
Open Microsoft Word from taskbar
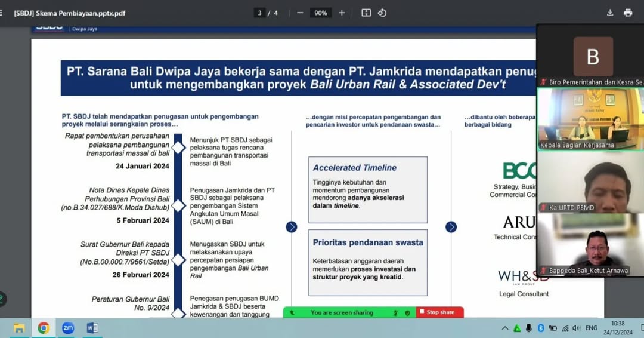tap(92, 328)
